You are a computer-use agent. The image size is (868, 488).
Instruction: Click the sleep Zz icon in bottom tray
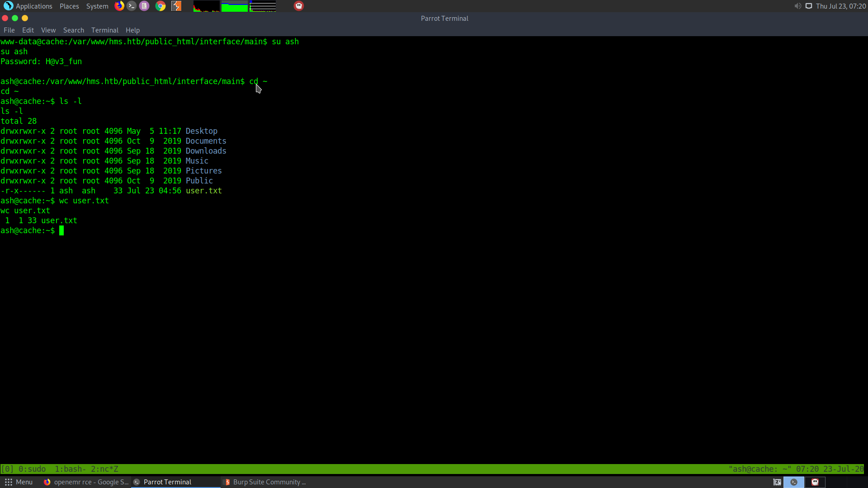[x=777, y=482]
